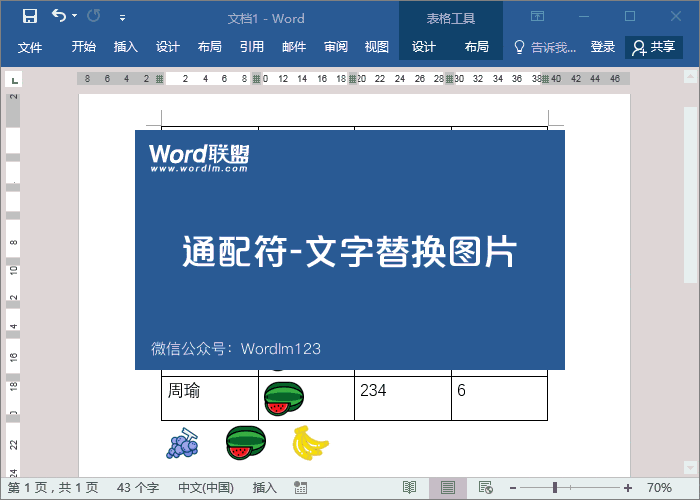Open the main 布局 tab next to 引用

pos(209,46)
